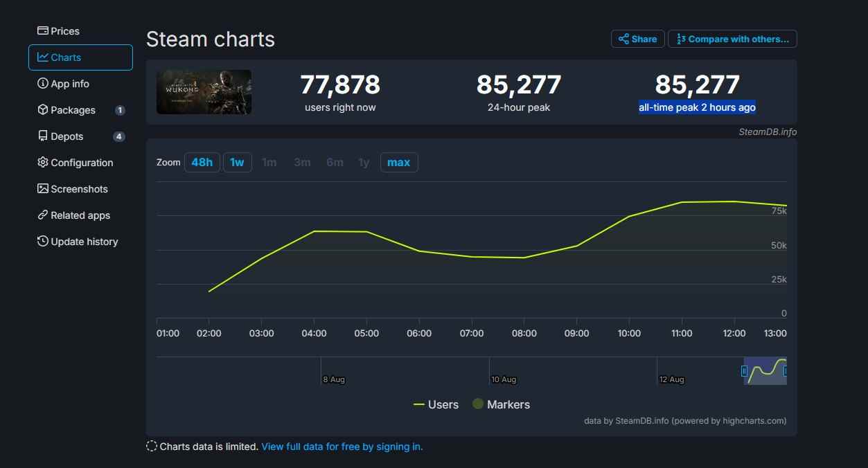Click the Configuration gear icon
Viewport: 868px width, 468px height.
pyautogui.click(x=43, y=163)
